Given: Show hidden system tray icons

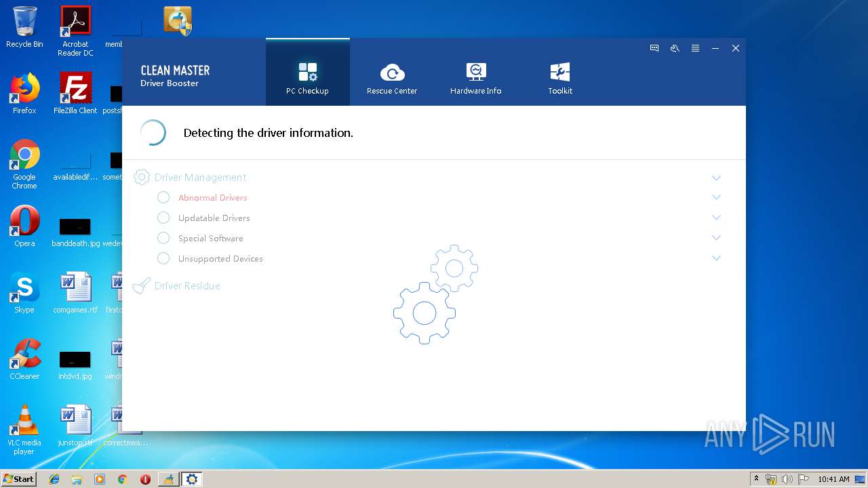Looking at the screenshot, I should (x=756, y=479).
